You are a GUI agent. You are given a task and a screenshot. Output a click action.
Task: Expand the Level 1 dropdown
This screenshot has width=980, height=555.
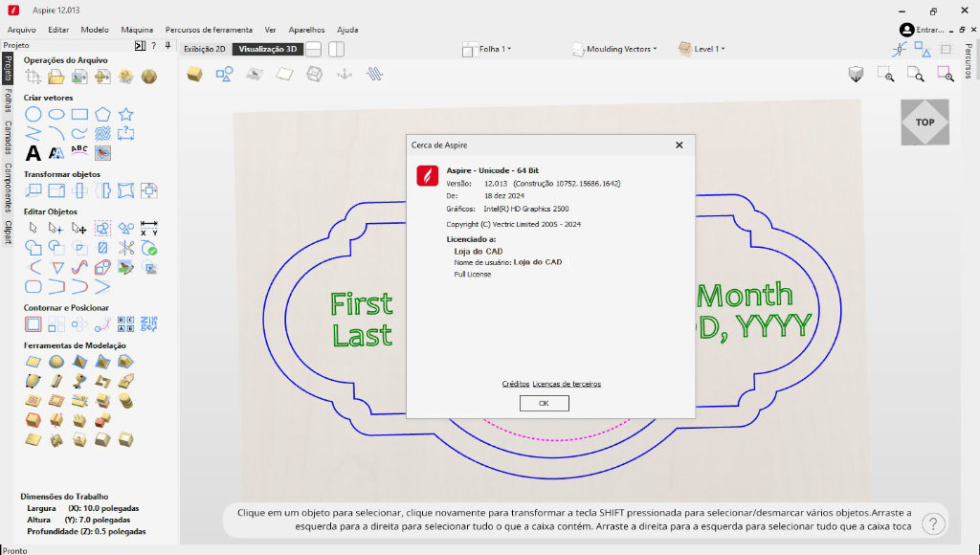(x=702, y=49)
